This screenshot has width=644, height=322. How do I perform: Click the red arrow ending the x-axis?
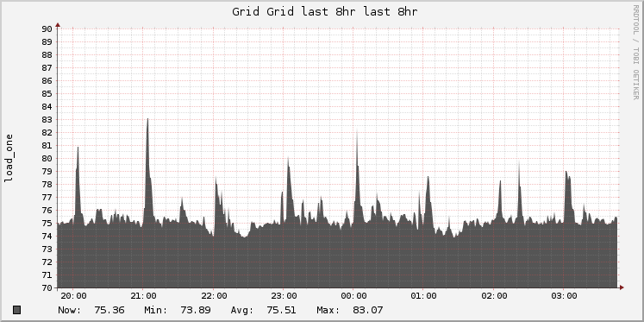point(622,287)
